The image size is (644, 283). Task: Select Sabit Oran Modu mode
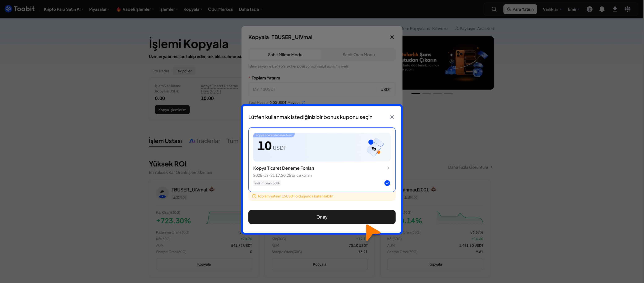pos(358,55)
